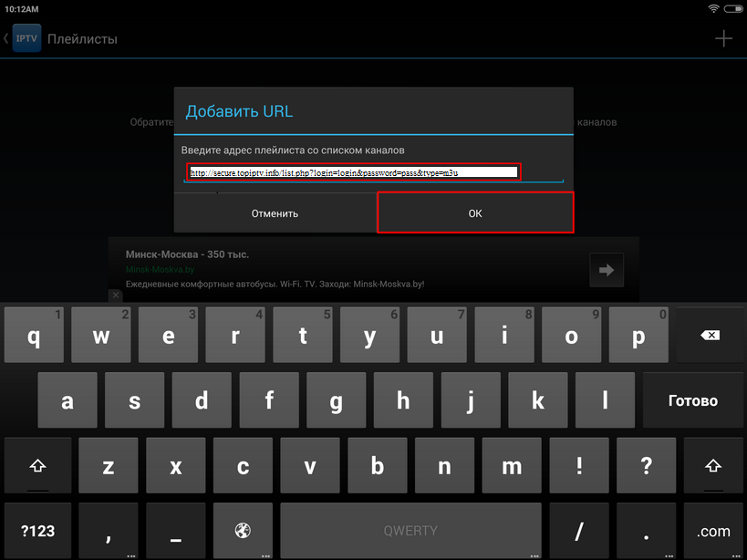This screenshot has height=560, width=747.
Task: Tap the globe language key
Action: point(243,530)
